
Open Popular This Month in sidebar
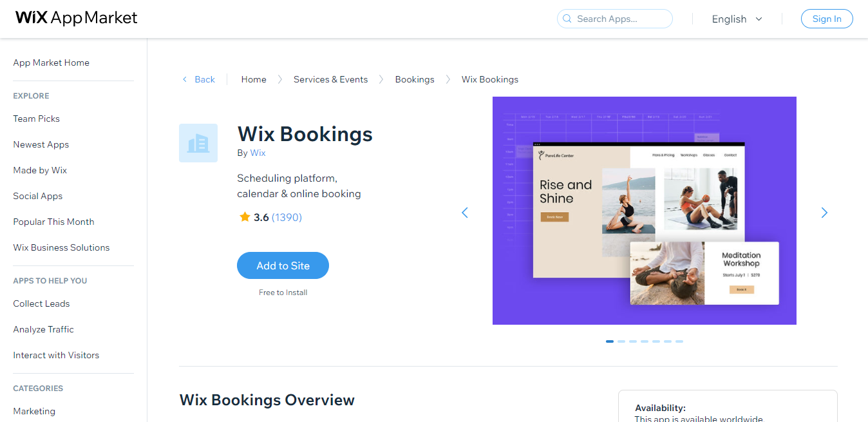click(54, 222)
